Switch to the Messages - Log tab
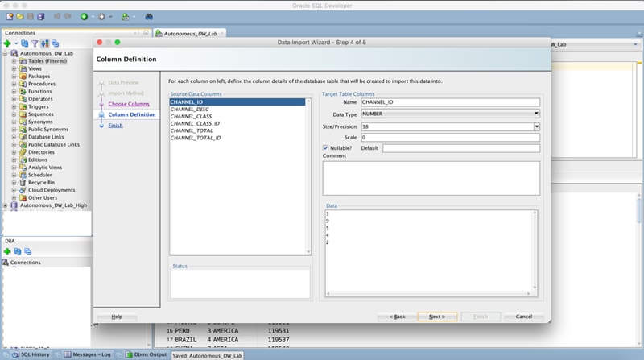644x360 pixels. click(91, 354)
